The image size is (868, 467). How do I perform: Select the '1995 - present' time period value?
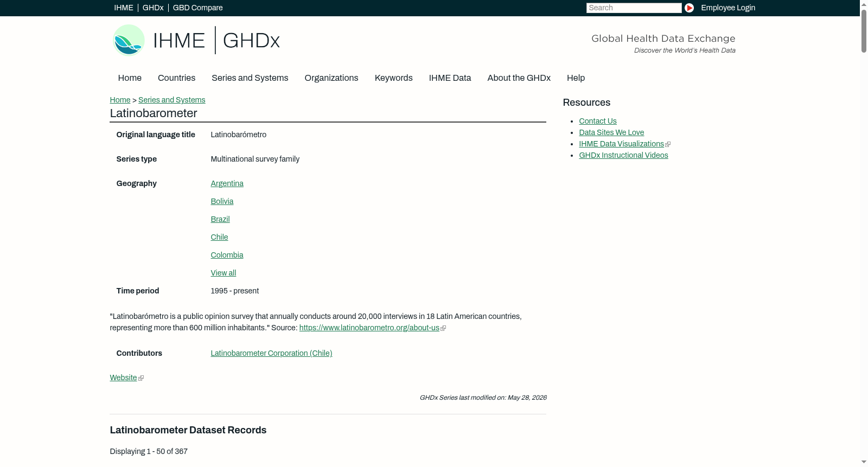235,291
